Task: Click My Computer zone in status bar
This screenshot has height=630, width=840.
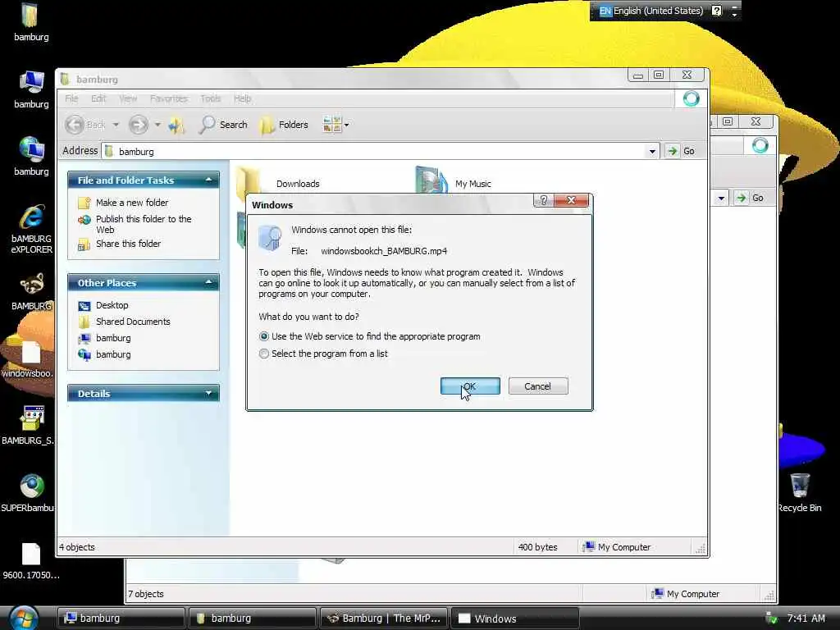Action: (x=617, y=547)
